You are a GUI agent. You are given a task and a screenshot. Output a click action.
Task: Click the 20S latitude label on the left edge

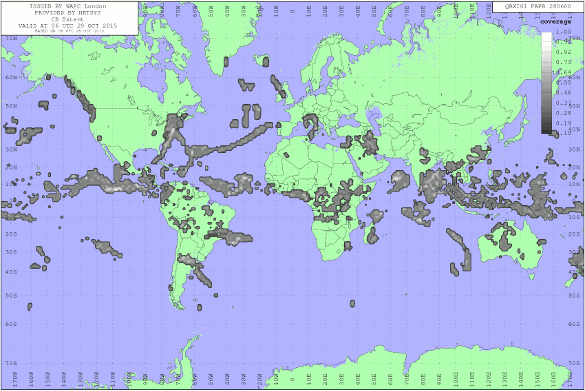click(x=11, y=234)
